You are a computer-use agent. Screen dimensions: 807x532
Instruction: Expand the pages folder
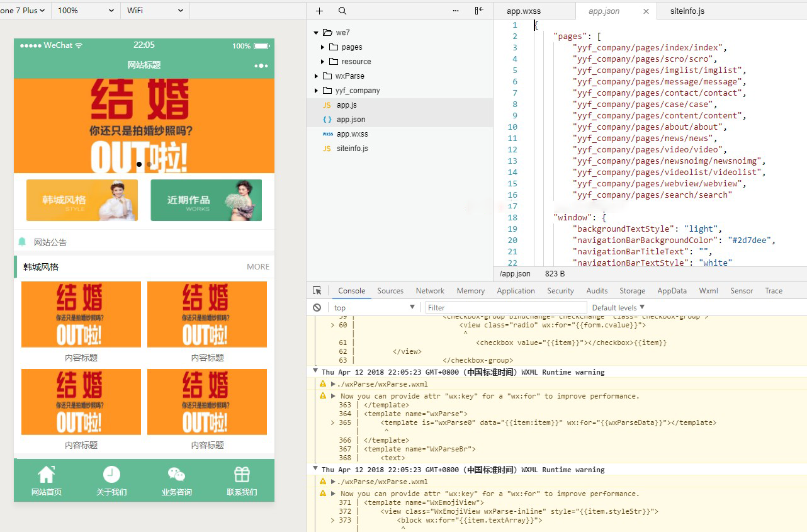323,47
